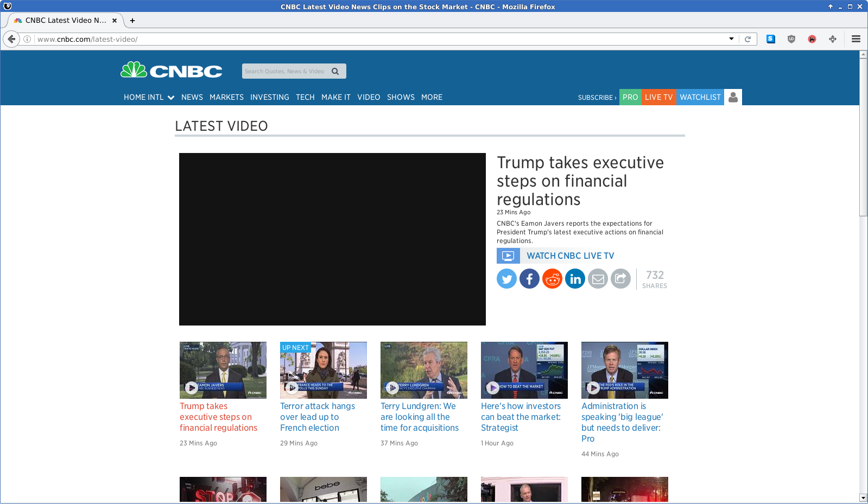Share video by email icon

click(598, 279)
